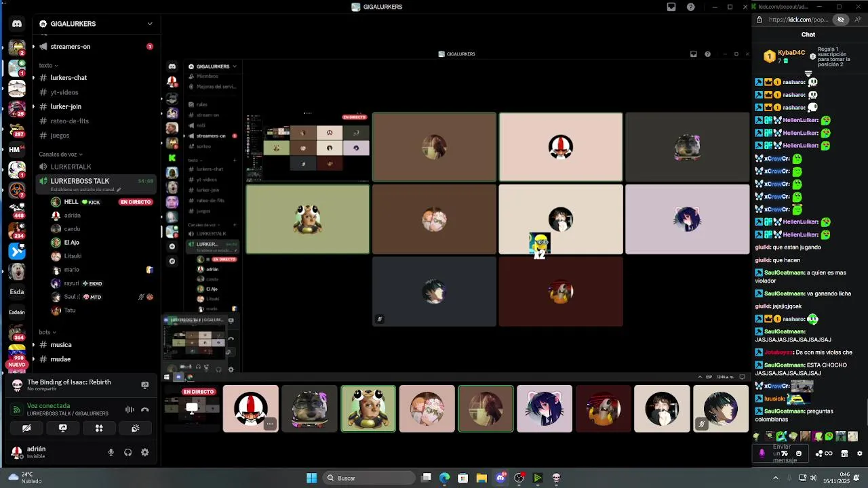Open volume control in system tray
This screenshot has height=488, width=868.
(812, 478)
